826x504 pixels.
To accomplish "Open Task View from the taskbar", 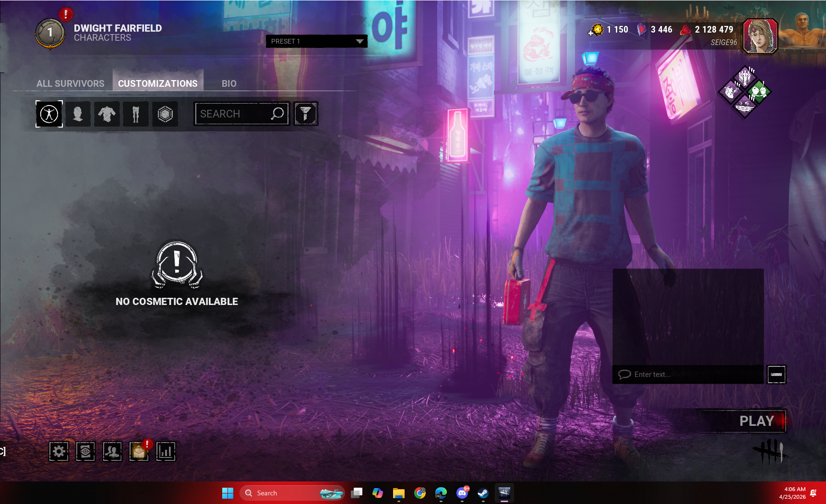I will 357,492.
